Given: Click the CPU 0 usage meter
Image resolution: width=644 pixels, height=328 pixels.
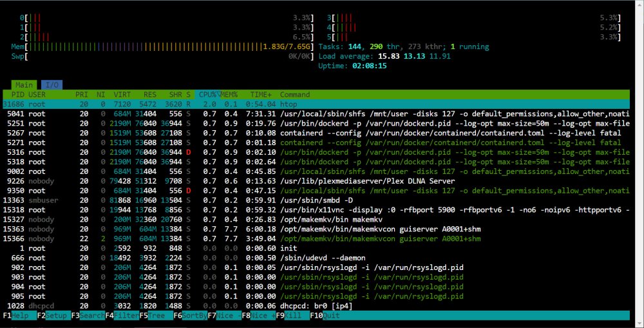Looking at the screenshot, I should (x=167, y=18).
